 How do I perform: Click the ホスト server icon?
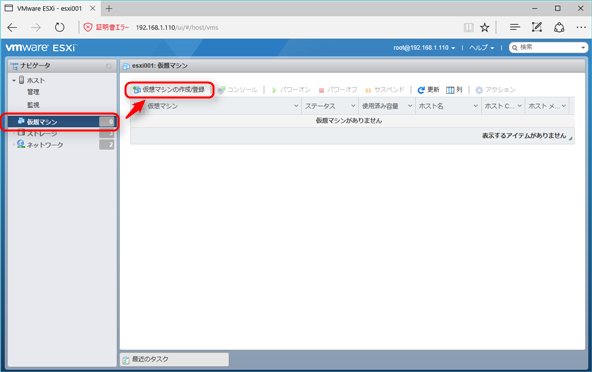22,80
